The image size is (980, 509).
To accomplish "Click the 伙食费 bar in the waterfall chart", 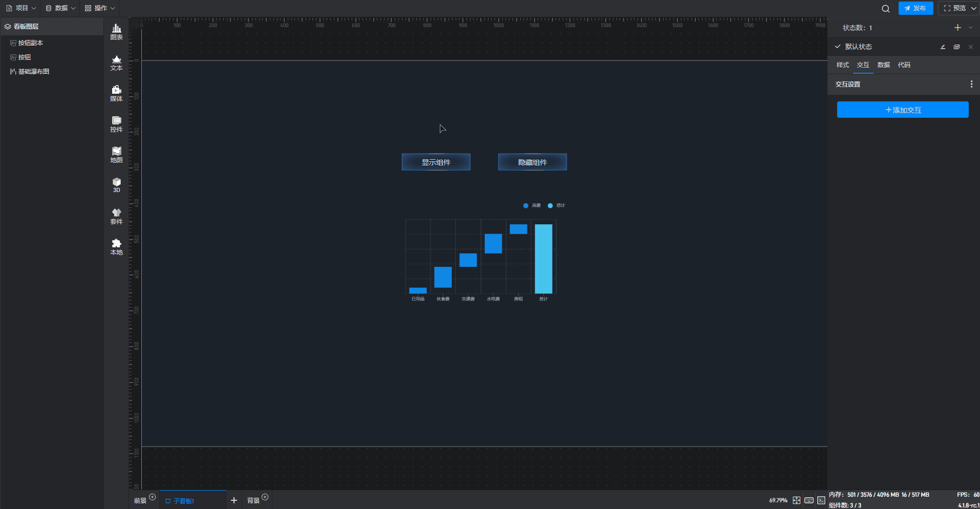I will coord(443,277).
